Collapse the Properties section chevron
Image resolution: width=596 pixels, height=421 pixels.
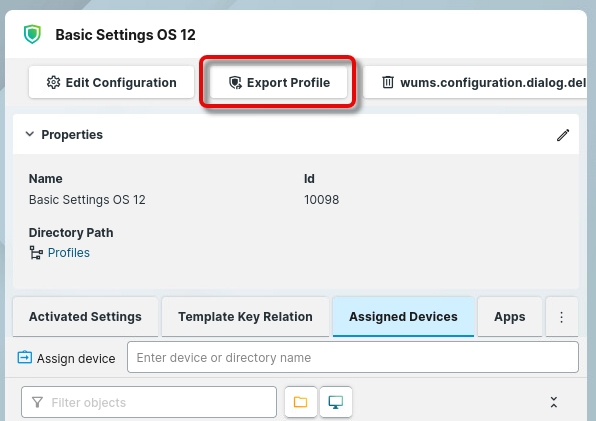point(30,134)
